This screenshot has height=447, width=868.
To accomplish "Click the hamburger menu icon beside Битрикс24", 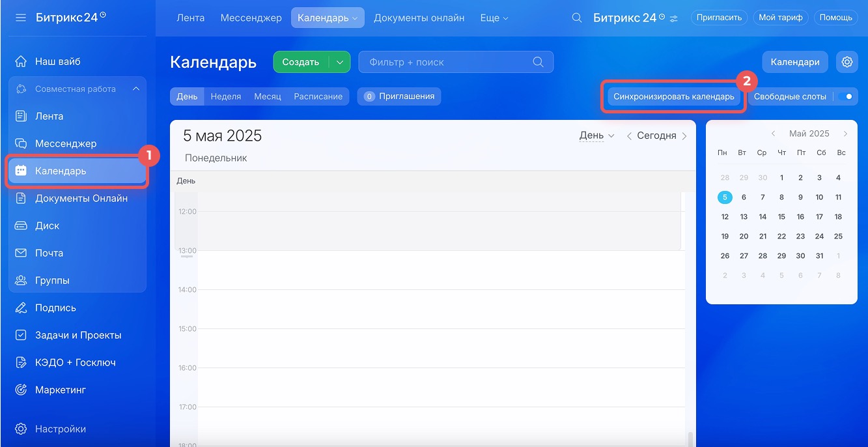I will point(20,18).
